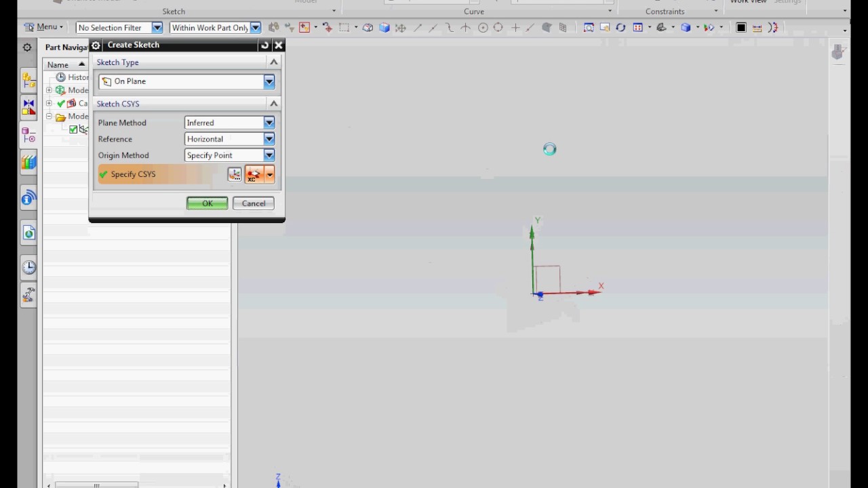The width and height of the screenshot is (868, 488).
Task: Click the red selection icon with dropdown
Action: (x=304, y=28)
